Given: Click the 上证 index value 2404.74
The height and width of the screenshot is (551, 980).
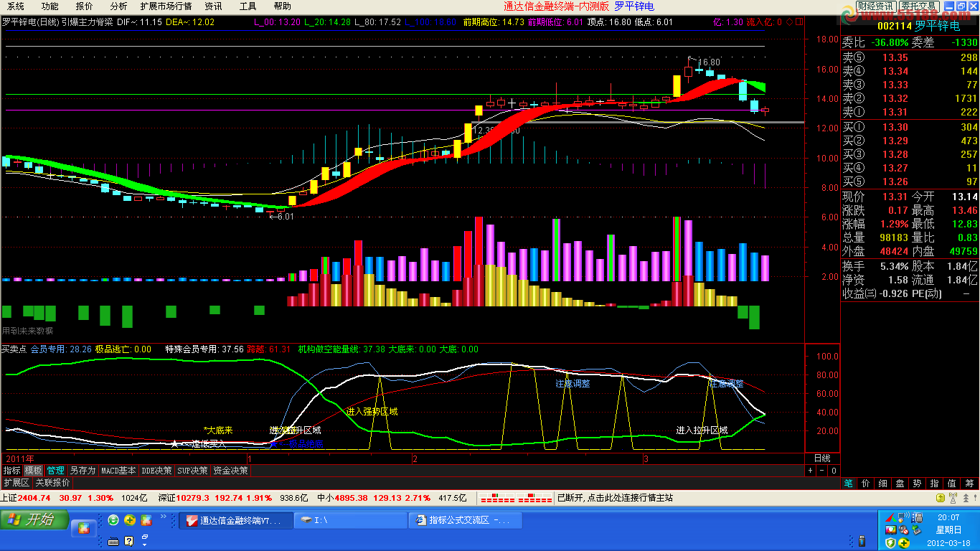Looking at the screenshot, I should coord(34,498).
